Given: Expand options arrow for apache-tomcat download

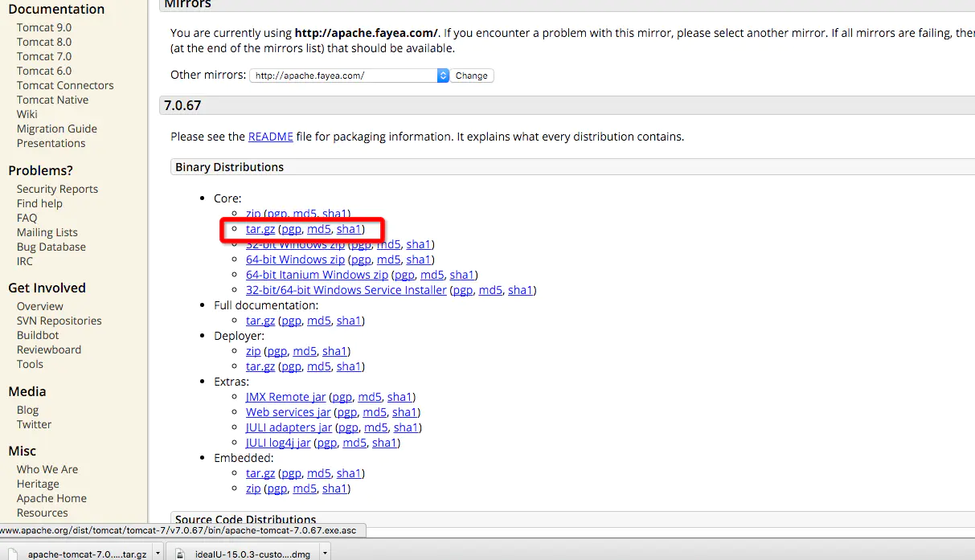Looking at the screenshot, I should pyautogui.click(x=158, y=554).
